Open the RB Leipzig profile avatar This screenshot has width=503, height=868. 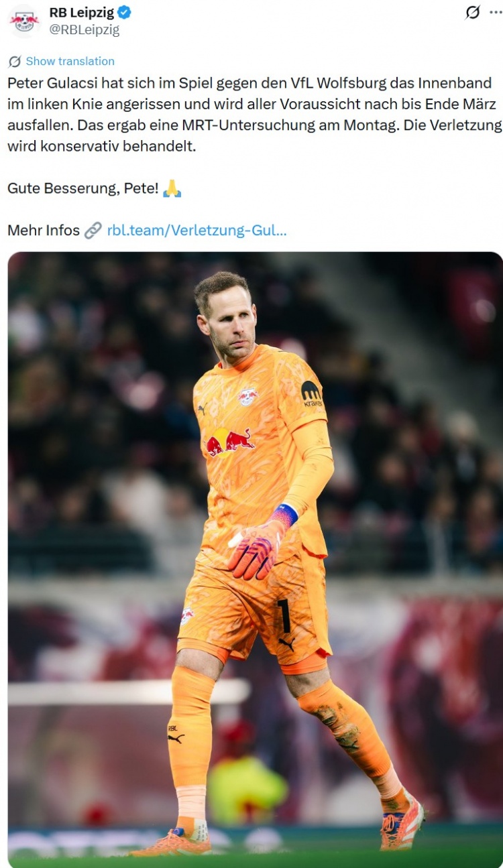[25, 21]
